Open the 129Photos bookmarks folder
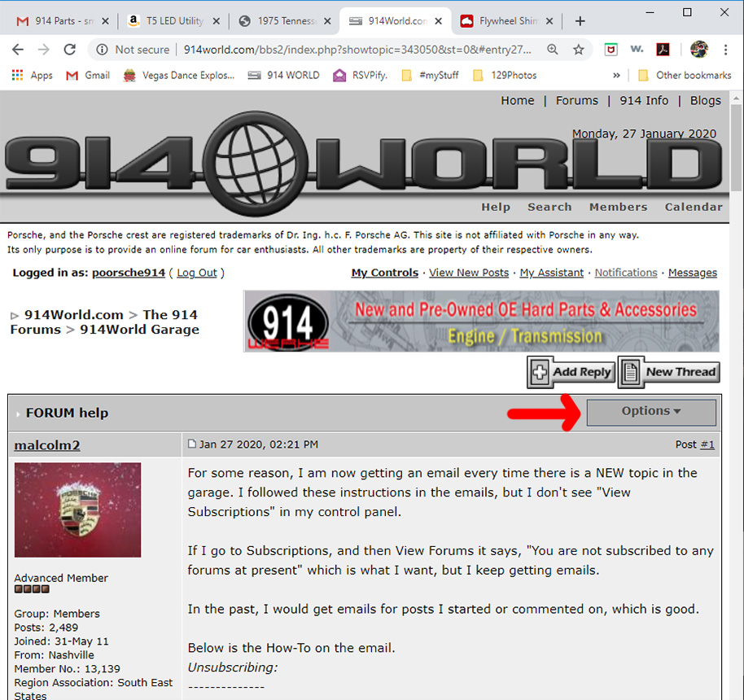 click(505, 75)
